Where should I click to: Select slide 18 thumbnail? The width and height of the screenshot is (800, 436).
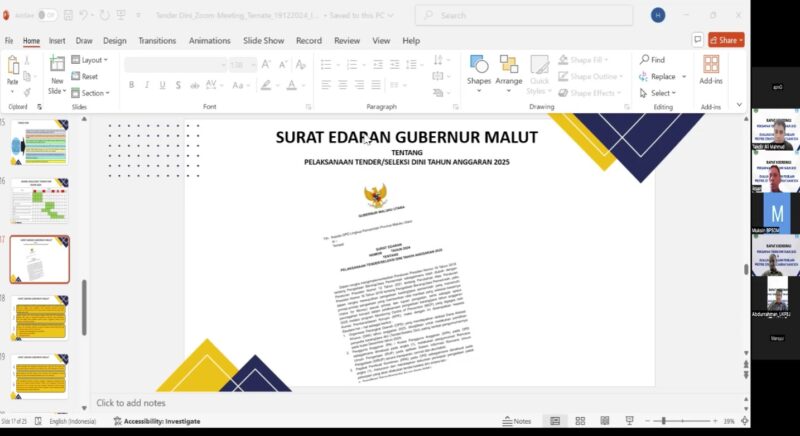click(39, 317)
